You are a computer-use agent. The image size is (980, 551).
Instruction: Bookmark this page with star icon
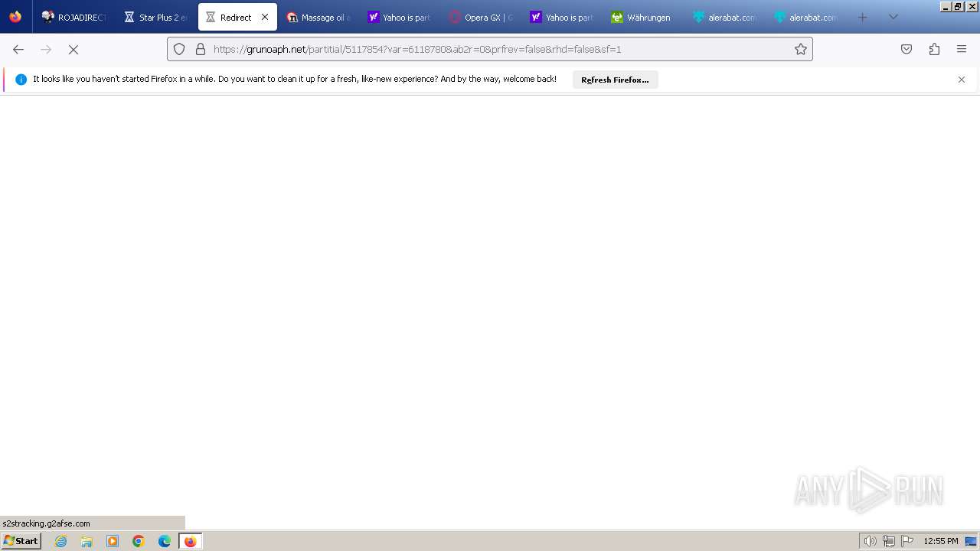pos(801,49)
